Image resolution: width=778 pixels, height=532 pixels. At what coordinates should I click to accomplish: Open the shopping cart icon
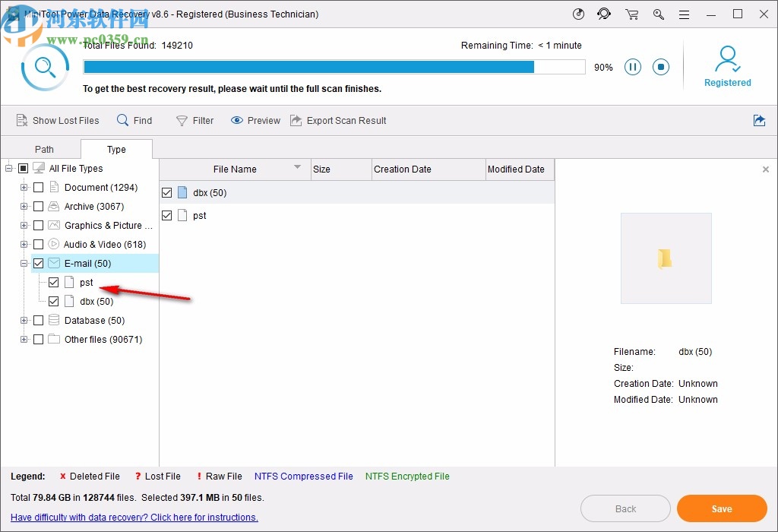[x=631, y=14]
